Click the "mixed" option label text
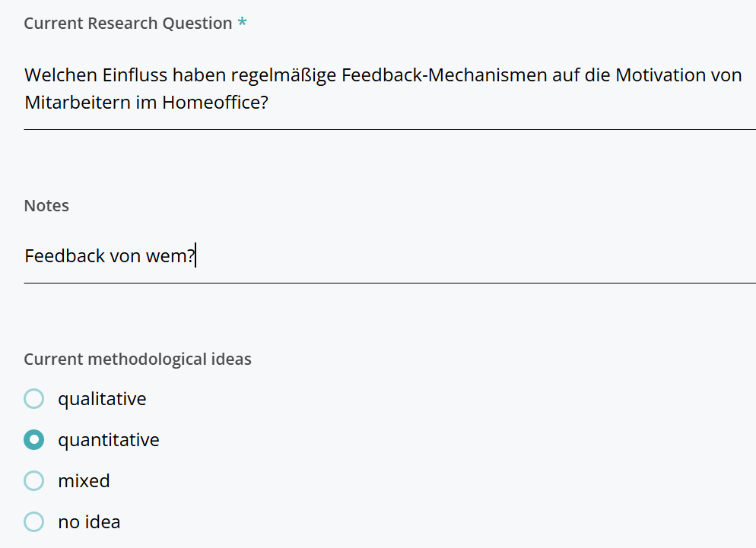This screenshot has height=548, width=756. click(x=84, y=481)
